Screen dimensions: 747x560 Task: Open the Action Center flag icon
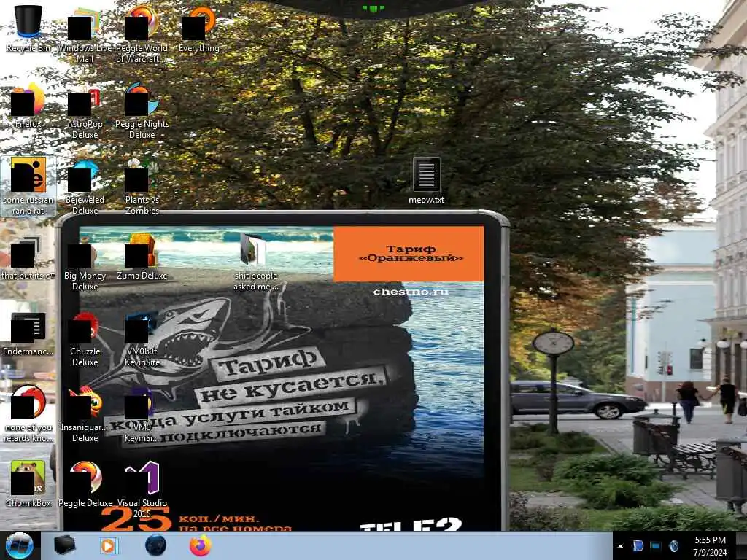point(638,546)
